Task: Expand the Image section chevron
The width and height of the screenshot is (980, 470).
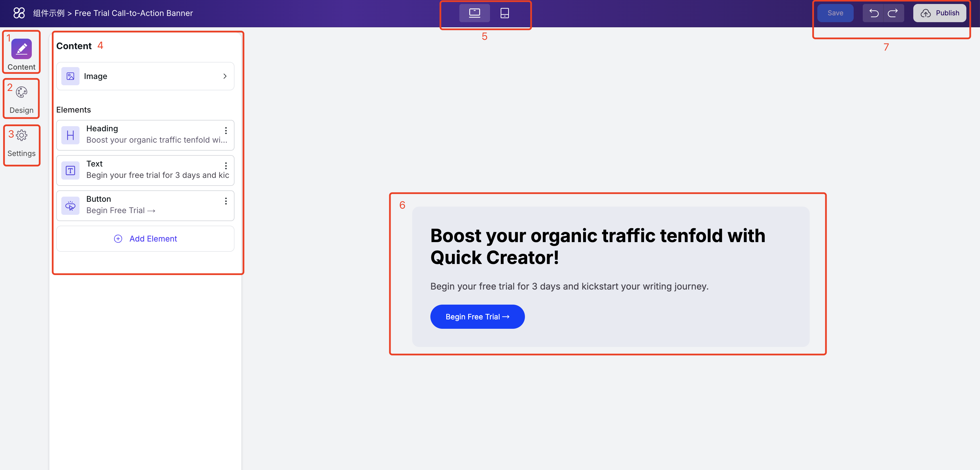Action: pos(225,76)
